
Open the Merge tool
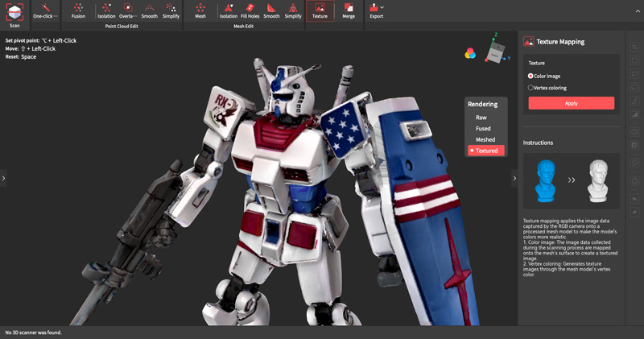pos(349,11)
